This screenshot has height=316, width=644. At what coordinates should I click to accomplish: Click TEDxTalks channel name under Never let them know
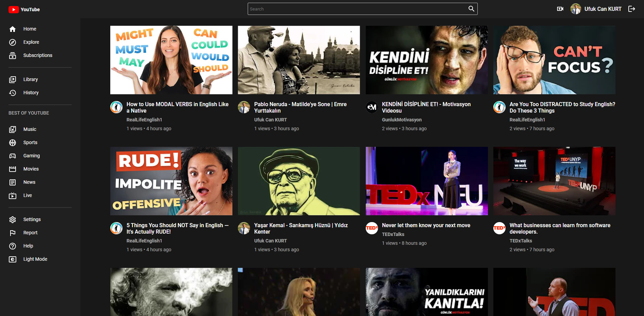point(393,234)
